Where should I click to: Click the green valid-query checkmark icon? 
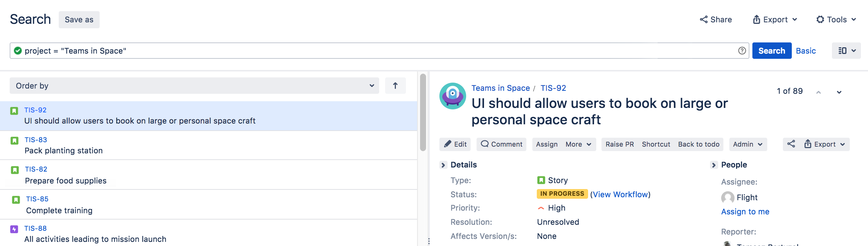point(17,50)
